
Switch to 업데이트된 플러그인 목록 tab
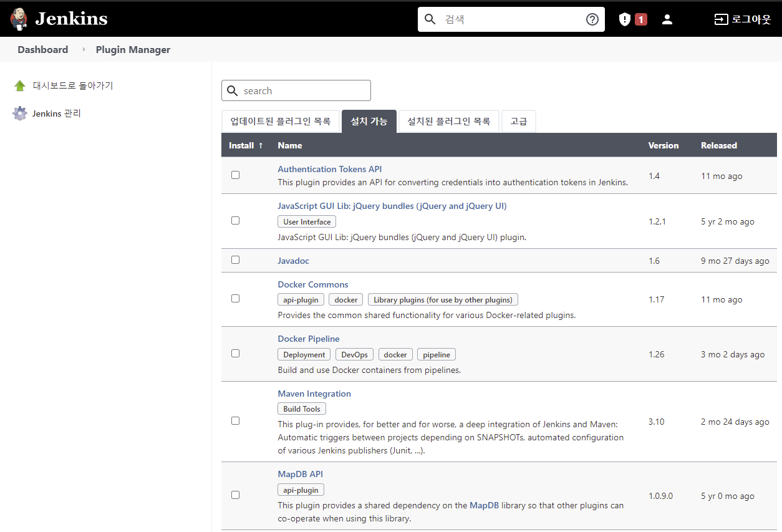[281, 122]
